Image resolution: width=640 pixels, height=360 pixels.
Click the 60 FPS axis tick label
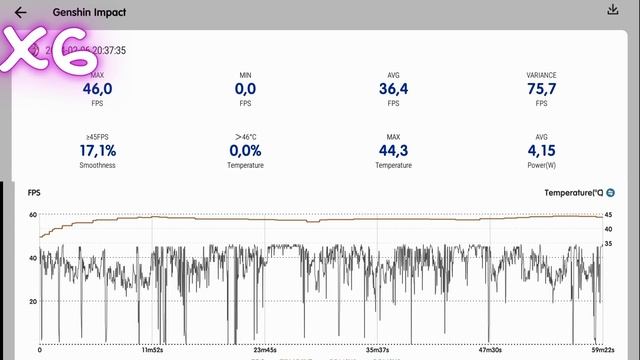point(33,215)
